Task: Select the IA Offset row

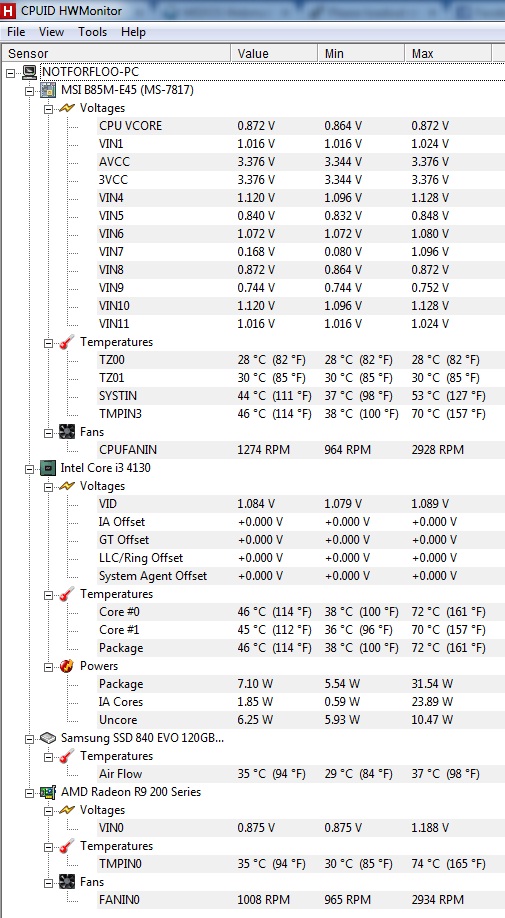Action: (301, 522)
